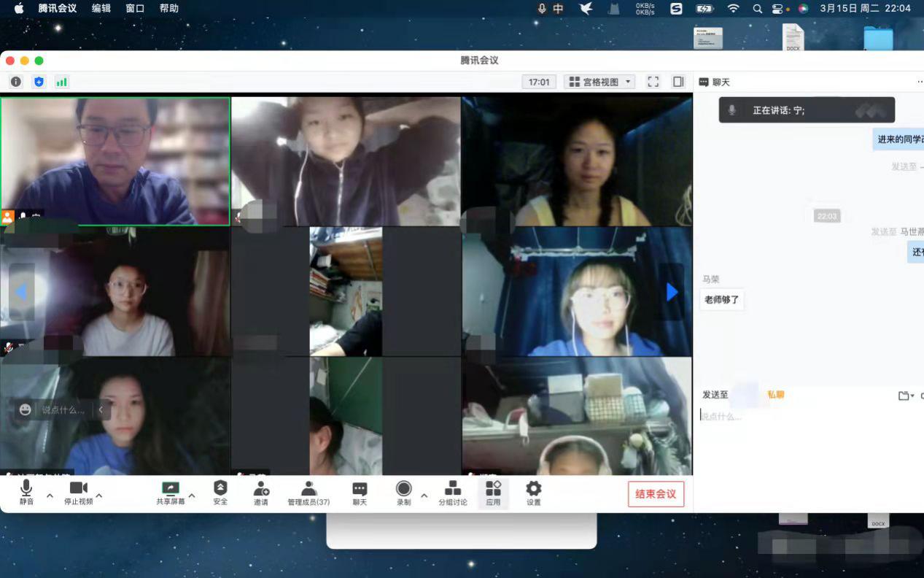Click the 邀请 invite icon
The width and height of the screenshot is (924, 578).
[x=261, y=489]
